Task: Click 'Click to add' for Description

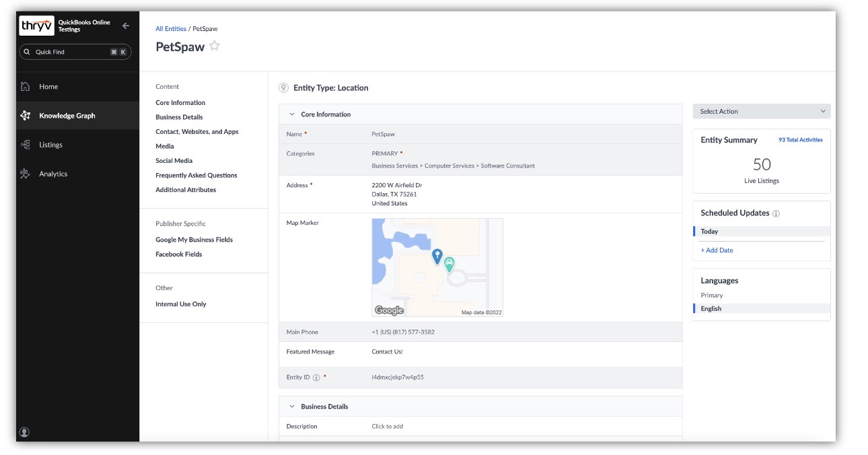Action: click(388, 427)
